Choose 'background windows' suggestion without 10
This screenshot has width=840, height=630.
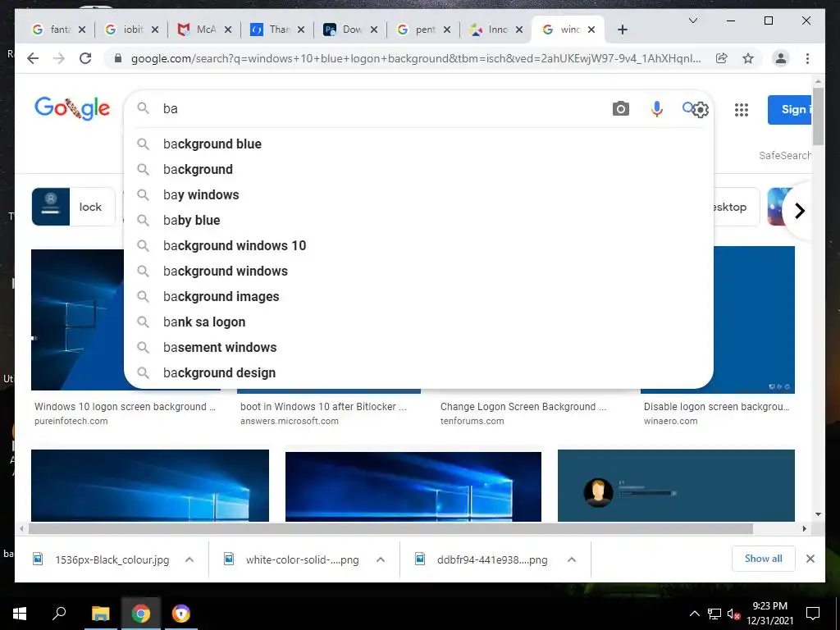(418, 271)
